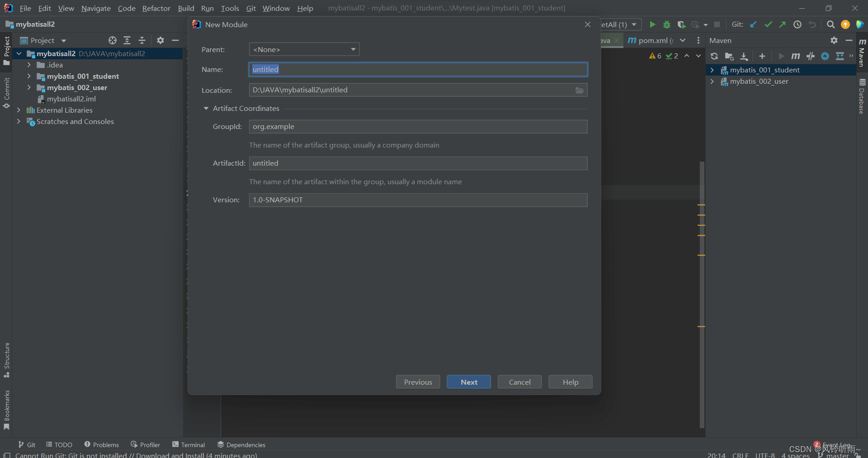Go to next highlighted error down arrow
868x458 pixels.
click(698, 56)
